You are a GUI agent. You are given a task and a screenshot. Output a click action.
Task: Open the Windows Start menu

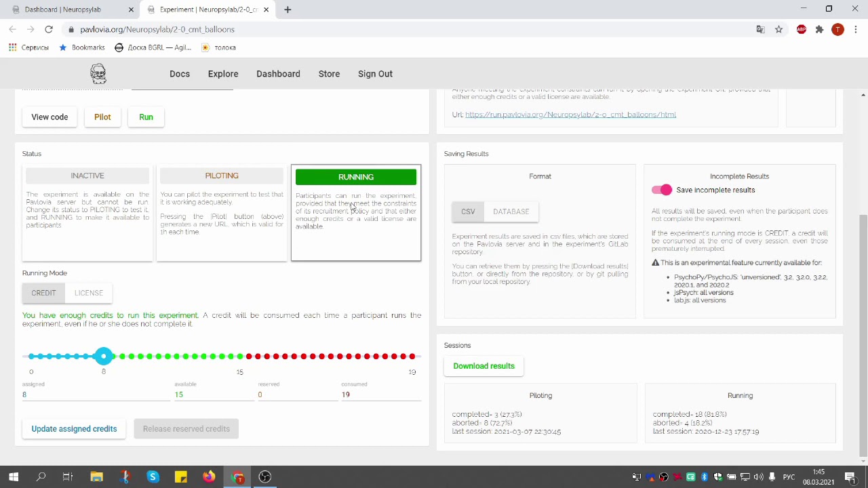[x=14, y=476]
